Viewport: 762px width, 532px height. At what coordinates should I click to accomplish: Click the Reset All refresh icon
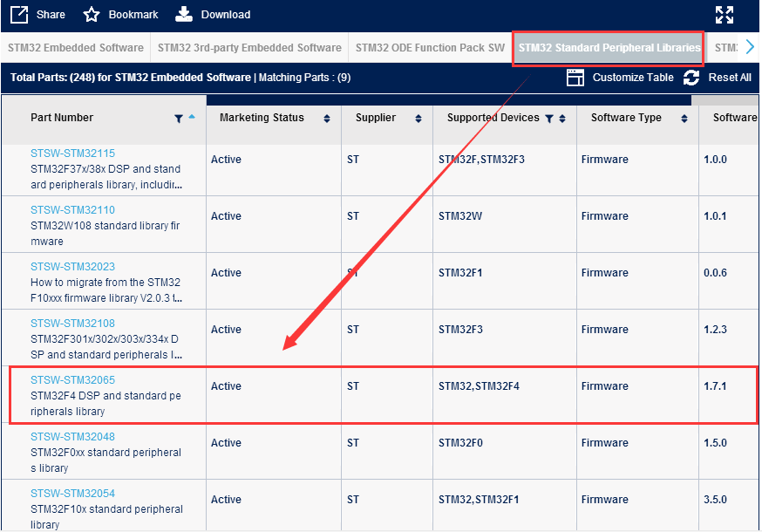pos(691,78)
